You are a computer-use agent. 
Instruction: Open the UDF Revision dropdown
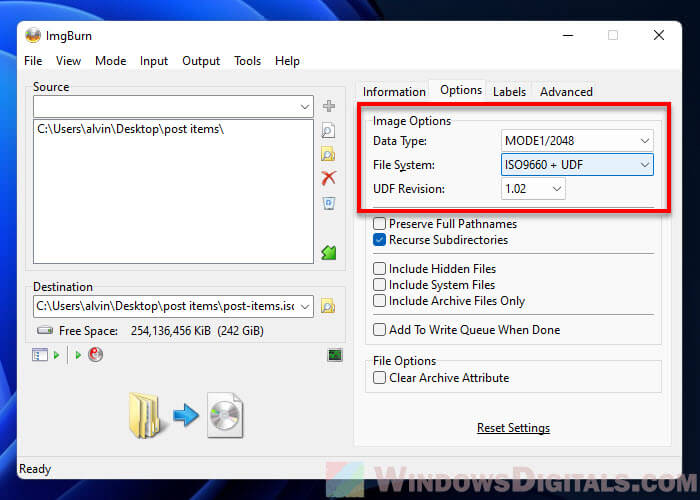[x=533, y=189]
